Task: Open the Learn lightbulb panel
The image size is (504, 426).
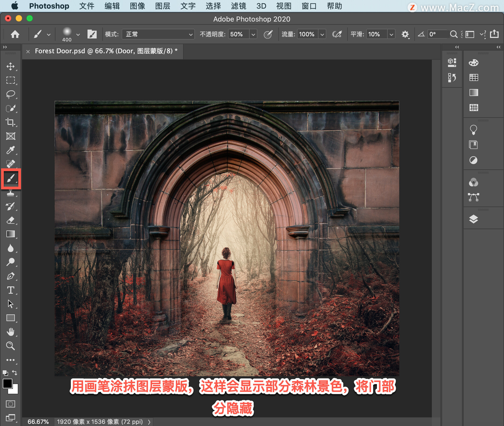Action: 474,130
